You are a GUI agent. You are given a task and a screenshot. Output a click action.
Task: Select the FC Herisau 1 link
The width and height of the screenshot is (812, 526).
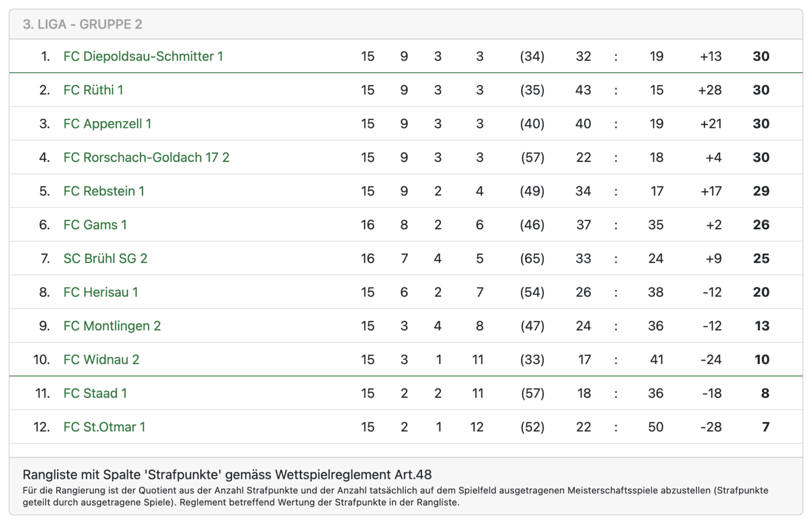pos(100,292)
